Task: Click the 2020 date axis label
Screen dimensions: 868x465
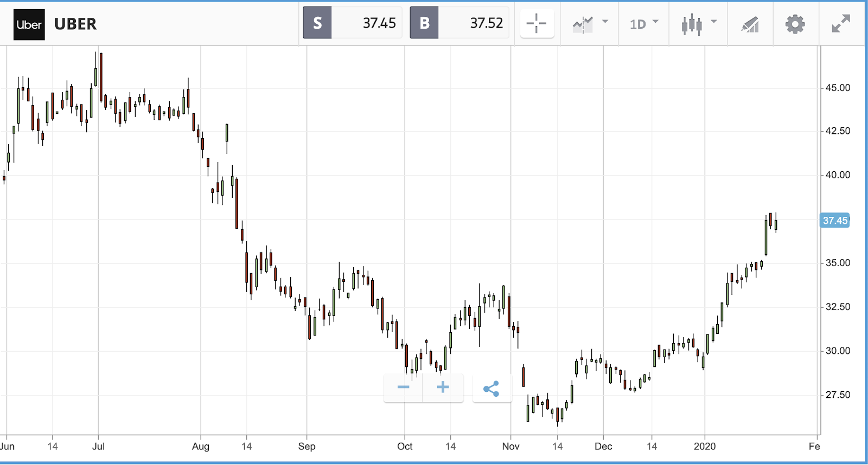Action: click(705, 446)
